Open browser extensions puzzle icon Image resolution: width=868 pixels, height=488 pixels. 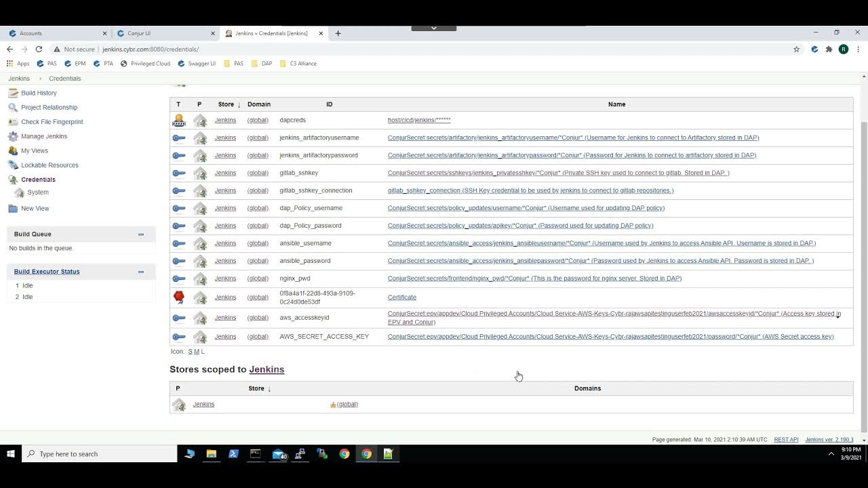[x=829, y=49]
